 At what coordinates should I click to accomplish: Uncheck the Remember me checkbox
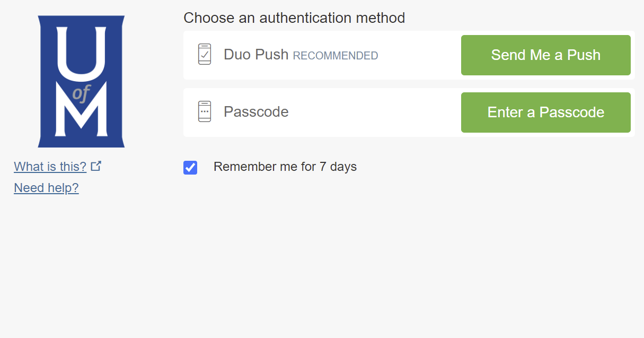190,168
